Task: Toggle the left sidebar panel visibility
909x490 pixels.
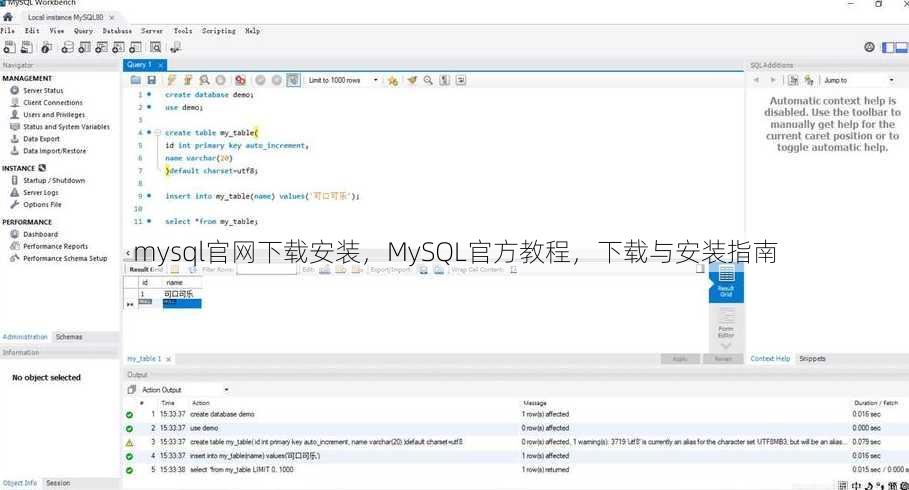Action: click(888, 48)
